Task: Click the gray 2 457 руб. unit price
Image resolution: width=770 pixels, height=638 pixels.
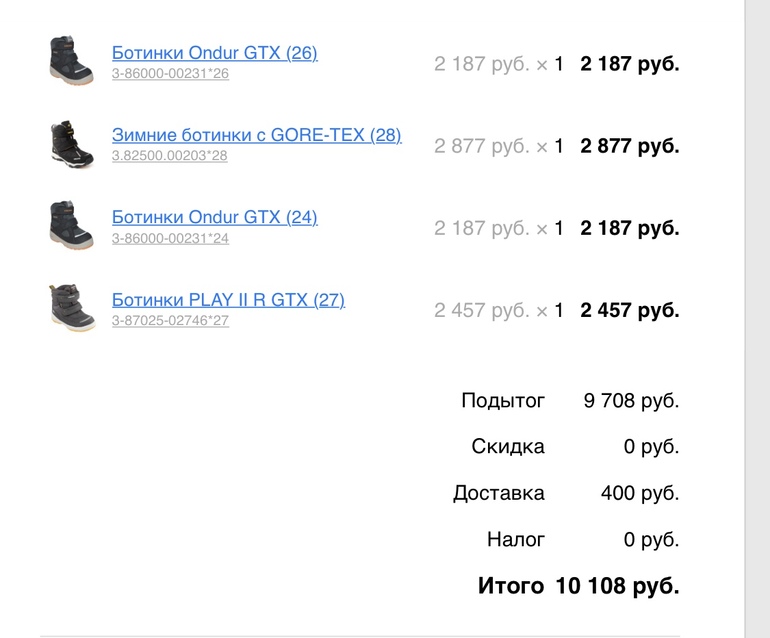Action: click(x=481, y=310)
